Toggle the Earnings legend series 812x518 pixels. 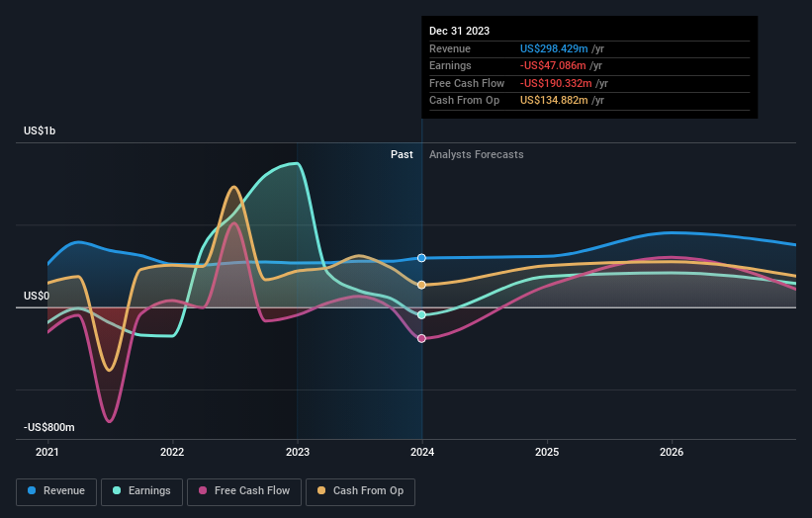pyautogui.click(x=141, y=491)
